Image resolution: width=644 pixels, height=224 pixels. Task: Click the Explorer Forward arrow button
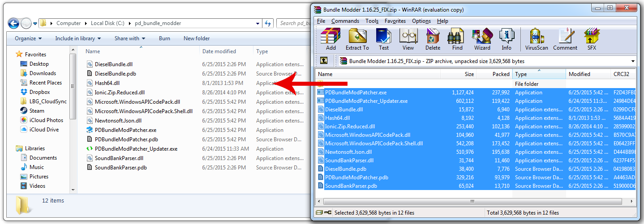point(26,23)
